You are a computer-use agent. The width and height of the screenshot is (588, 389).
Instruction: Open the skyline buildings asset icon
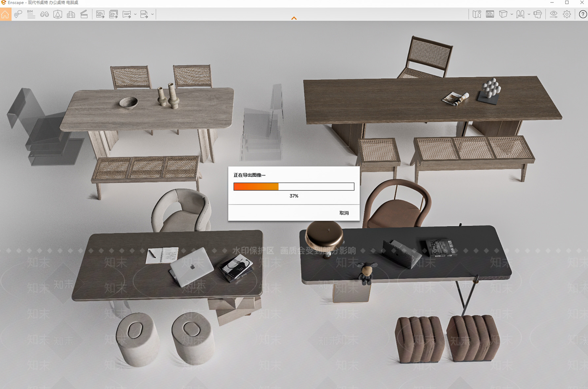pyautogui.click(x=71, y=14)
